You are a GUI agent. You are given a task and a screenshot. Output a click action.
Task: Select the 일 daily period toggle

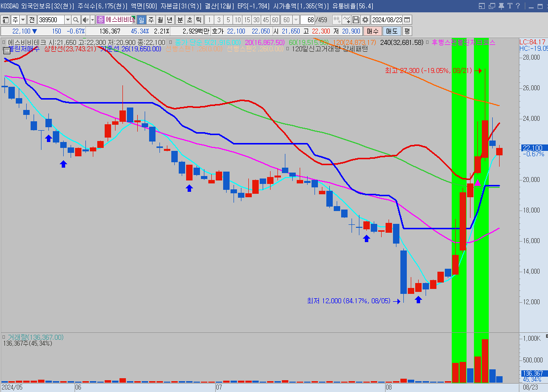pos(141,20)
